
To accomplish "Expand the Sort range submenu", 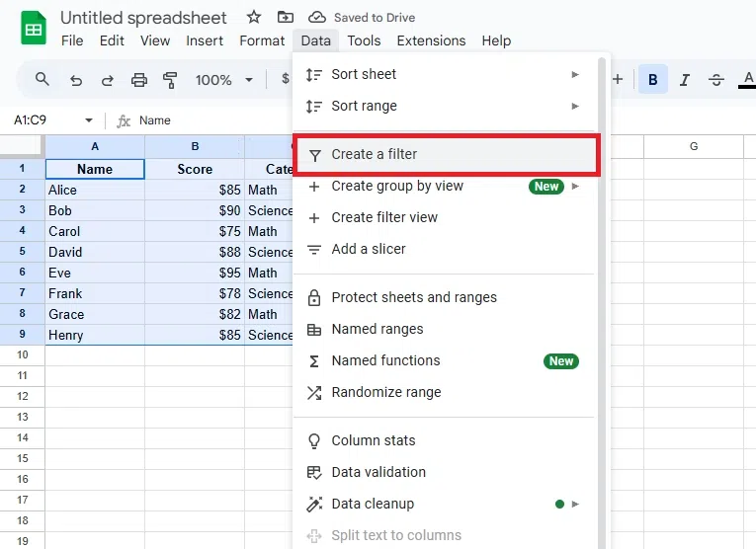I will [444, 106].
